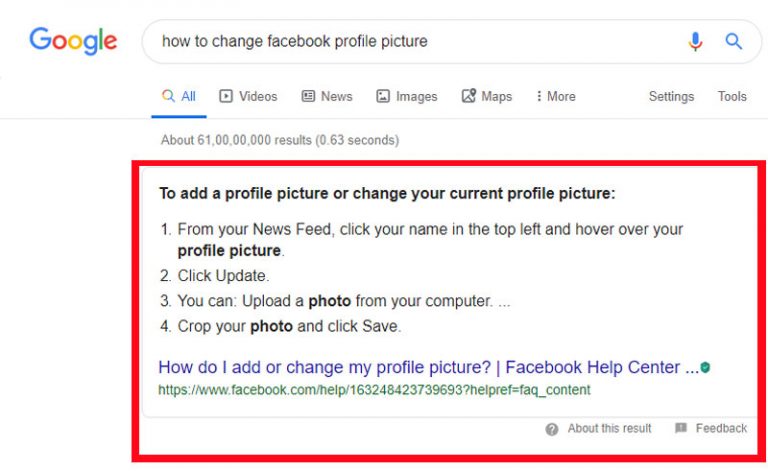768x471 pixels.
Task: Click the About this result link
Action: click(609, 428)
